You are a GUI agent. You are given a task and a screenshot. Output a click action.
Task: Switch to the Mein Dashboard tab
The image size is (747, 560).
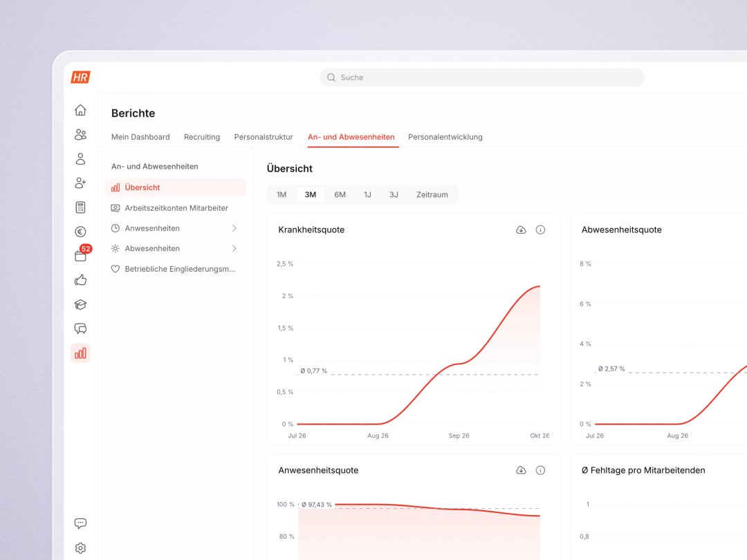point(140,137)
